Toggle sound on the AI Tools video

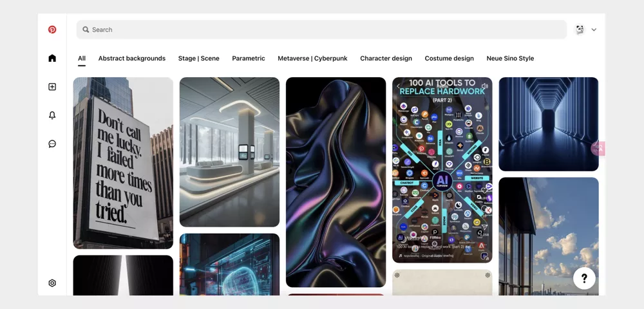(484, 86)
